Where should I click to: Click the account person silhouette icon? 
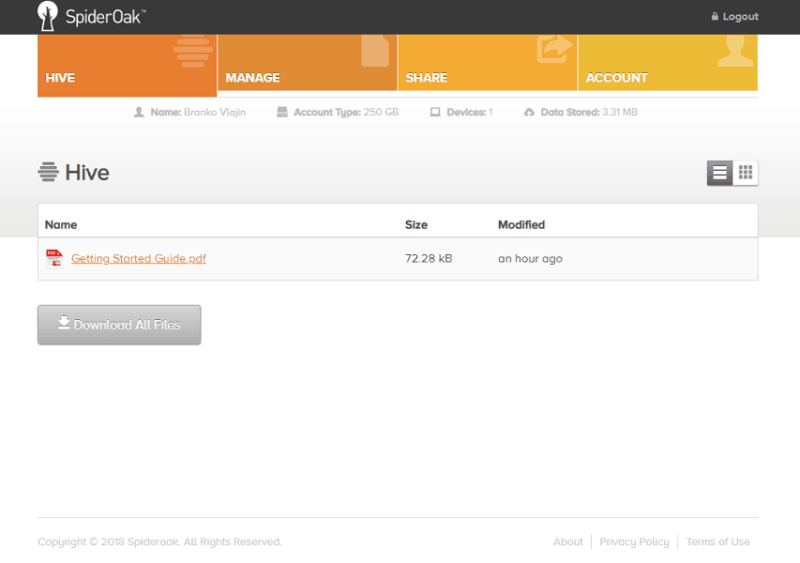point(735,51)
